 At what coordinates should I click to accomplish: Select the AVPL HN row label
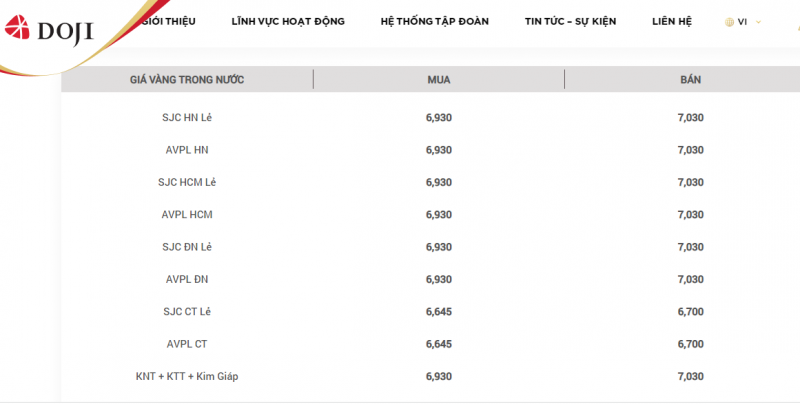[187, 150]
